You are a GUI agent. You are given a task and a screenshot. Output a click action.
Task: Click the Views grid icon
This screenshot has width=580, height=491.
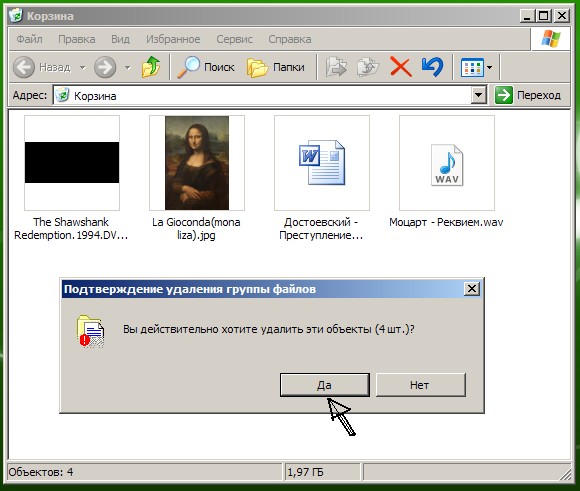click(x=472, y=67)
